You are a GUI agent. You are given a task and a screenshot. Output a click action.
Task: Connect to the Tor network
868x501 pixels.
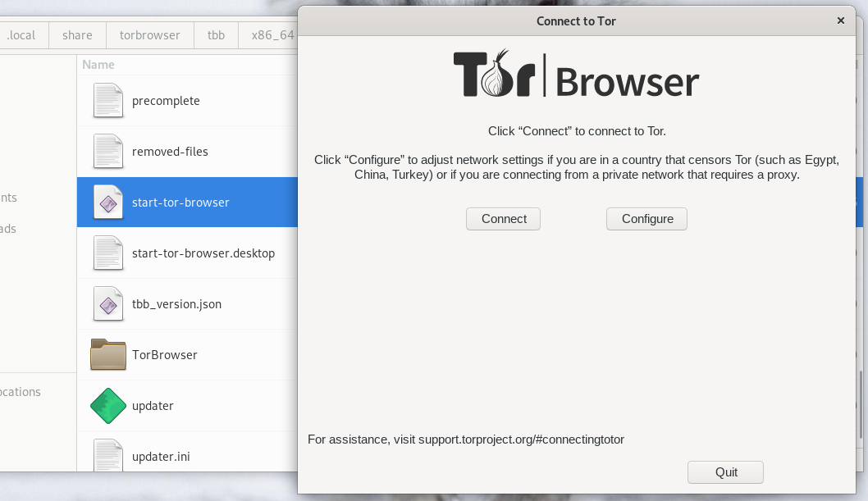tap(503, 219)
